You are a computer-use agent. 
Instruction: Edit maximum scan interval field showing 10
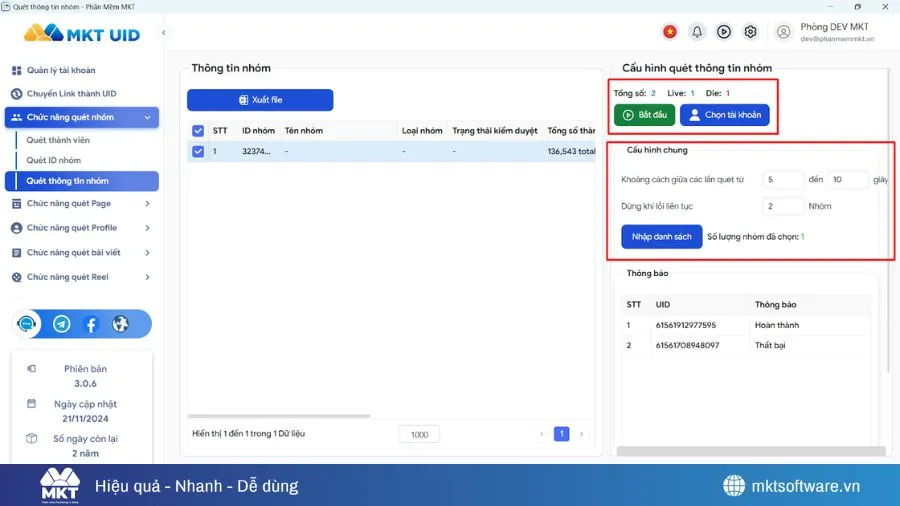(848, 180)
